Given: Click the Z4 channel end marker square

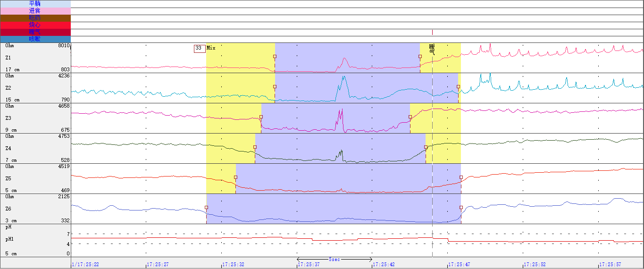Looking at the screenshot, I should tap(426, 147).
